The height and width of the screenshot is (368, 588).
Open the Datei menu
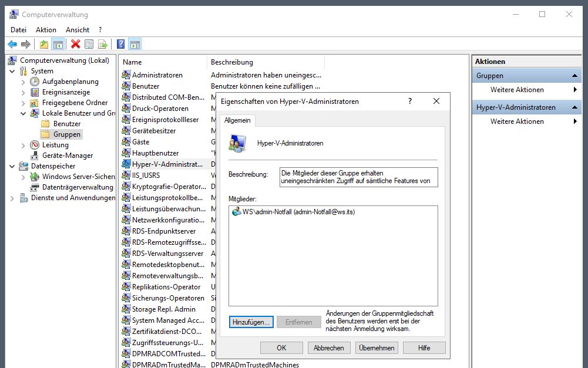pos(18,29)
